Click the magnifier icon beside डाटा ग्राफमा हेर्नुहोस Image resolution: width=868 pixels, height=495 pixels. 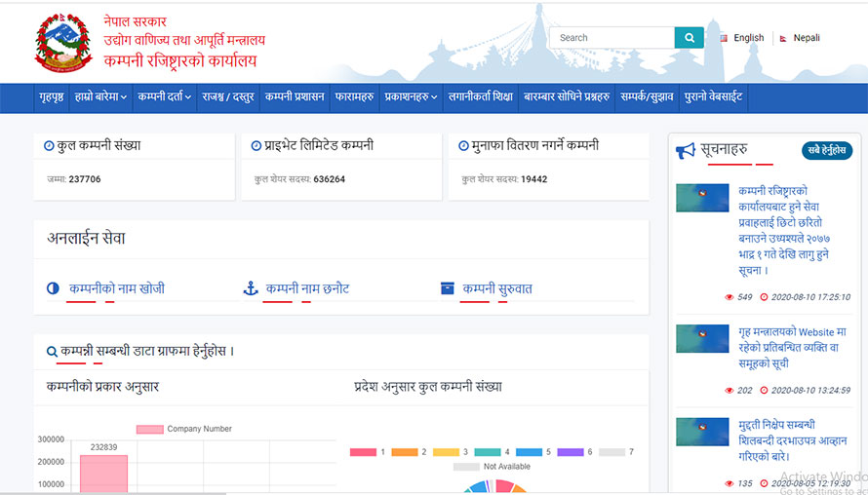[x=52, y=351]
